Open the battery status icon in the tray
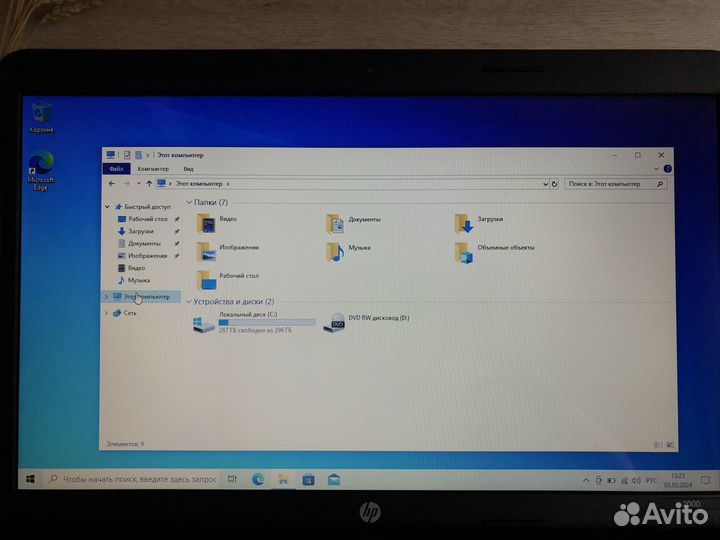720x540 pixels. [611, 480]
